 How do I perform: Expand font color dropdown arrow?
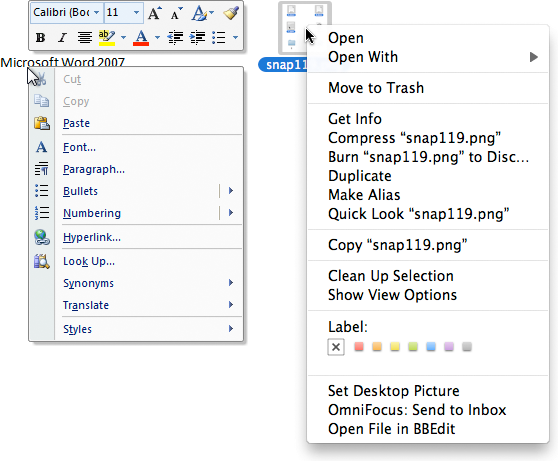point(157,37)
